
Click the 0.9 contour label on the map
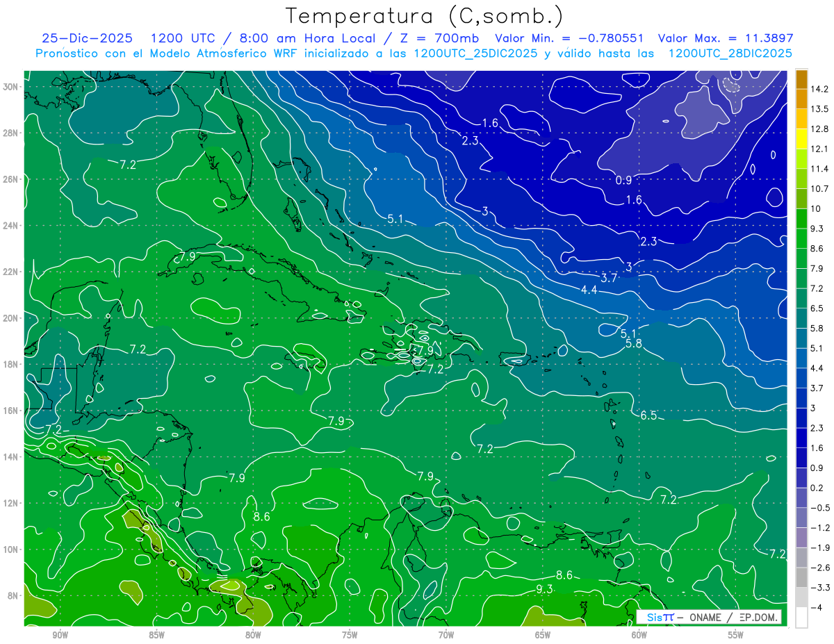click(x=623, y=181)
